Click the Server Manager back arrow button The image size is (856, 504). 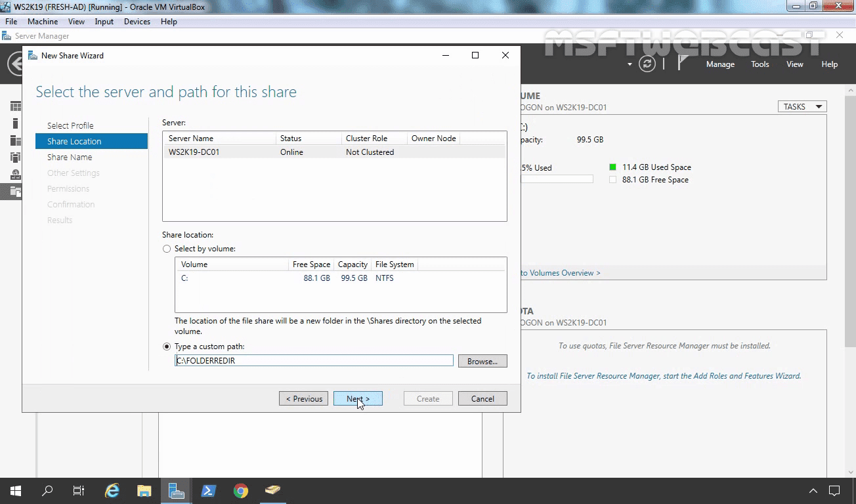pos(15,64)
